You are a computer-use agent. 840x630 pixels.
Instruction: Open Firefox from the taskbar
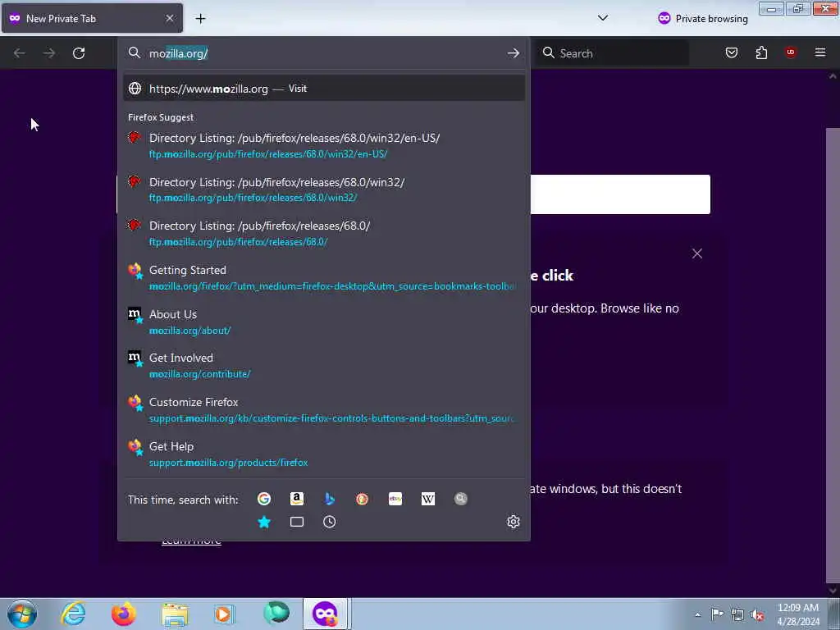coord(123,614)
